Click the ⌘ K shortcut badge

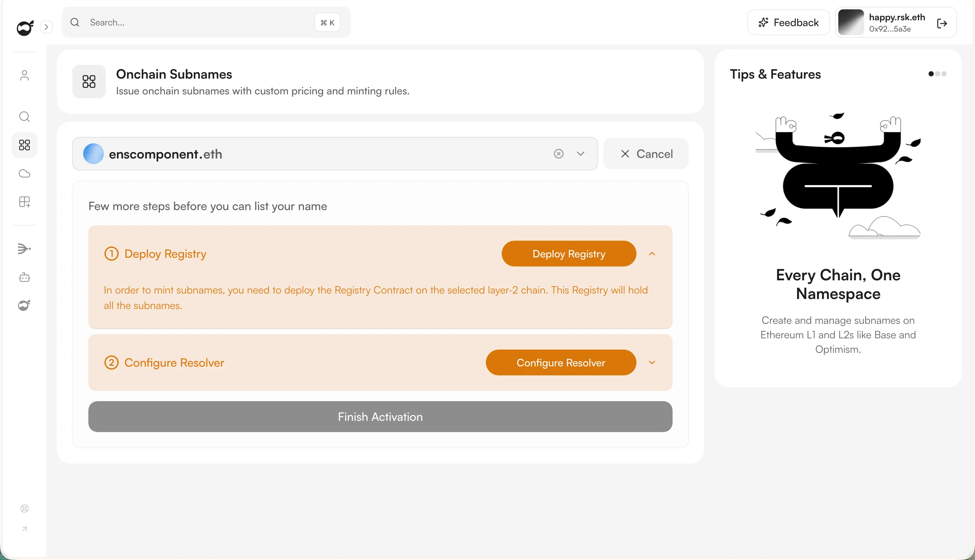pyautogui.click(x=328, y=23)
